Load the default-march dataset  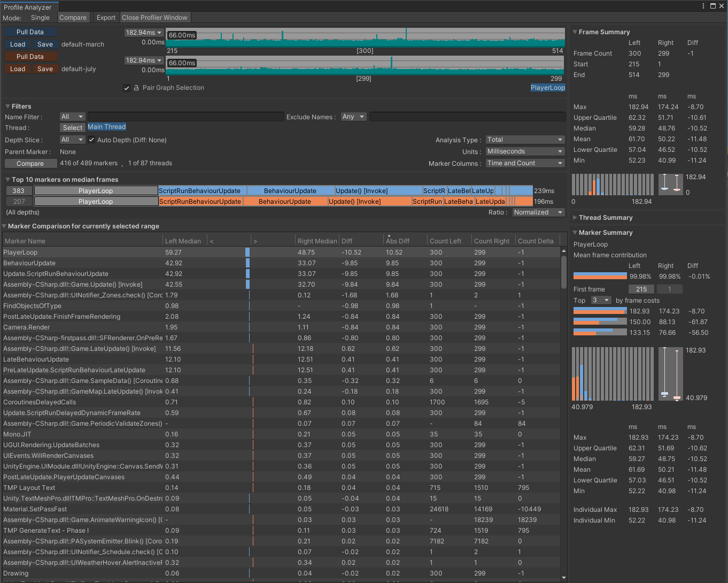pos(18,44)
